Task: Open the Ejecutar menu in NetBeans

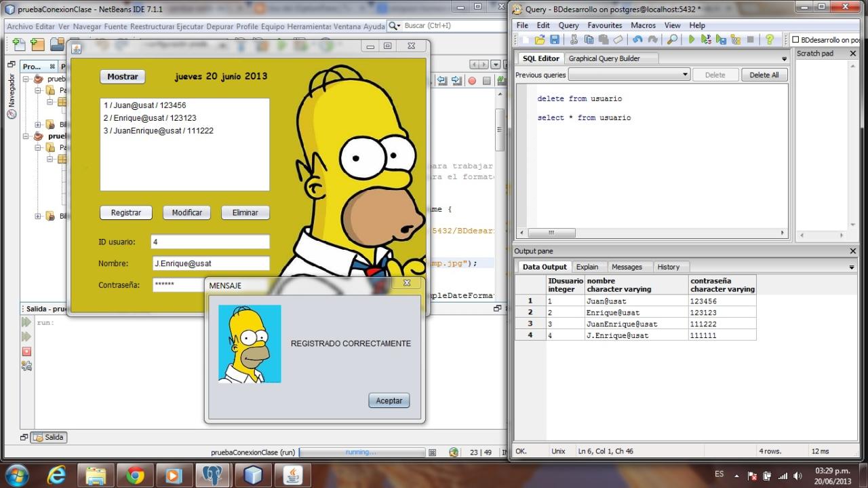Action: [x=190, y=26]
